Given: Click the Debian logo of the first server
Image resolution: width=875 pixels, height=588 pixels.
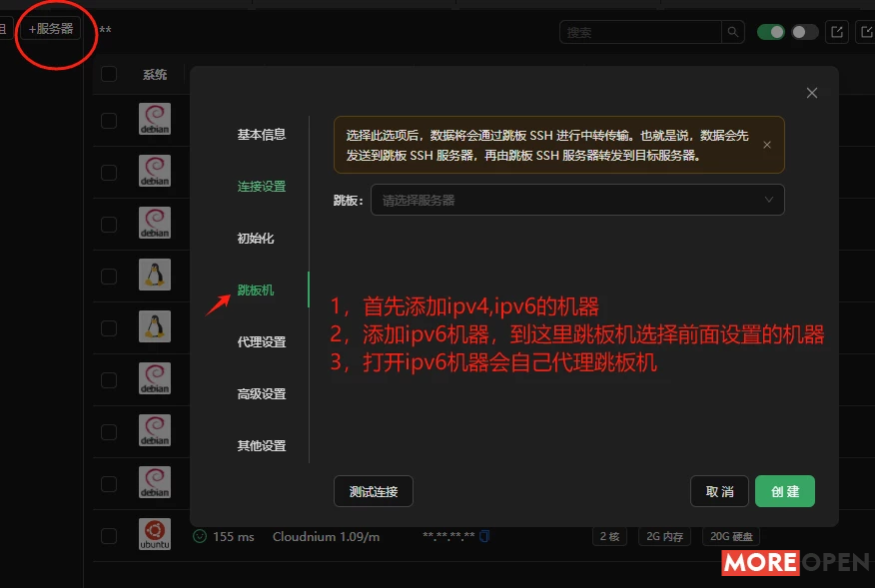Looking at the screenshot, I should pos(155,118).
